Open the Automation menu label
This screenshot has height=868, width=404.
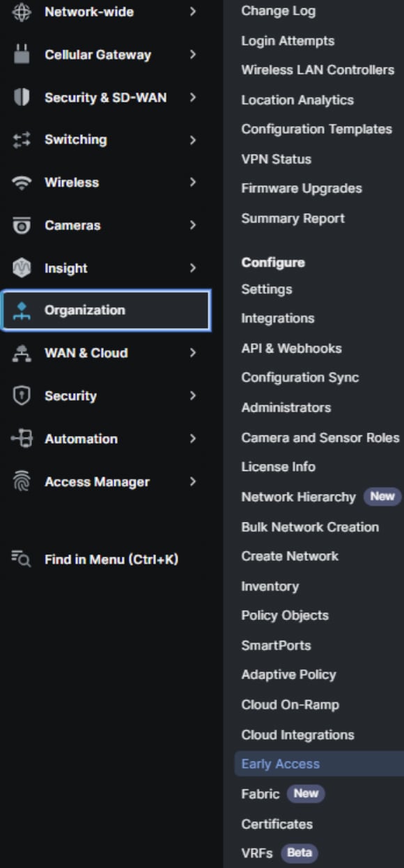(81, 439)
